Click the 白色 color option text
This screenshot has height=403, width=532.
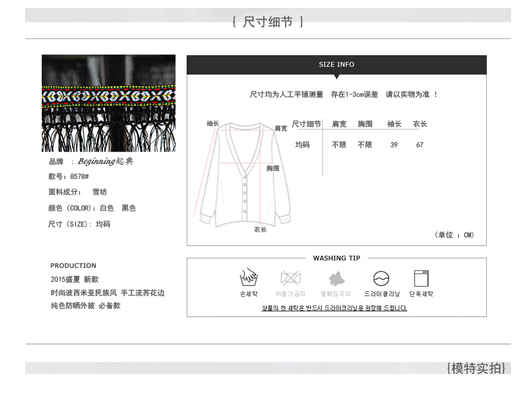tap(106, 208)
